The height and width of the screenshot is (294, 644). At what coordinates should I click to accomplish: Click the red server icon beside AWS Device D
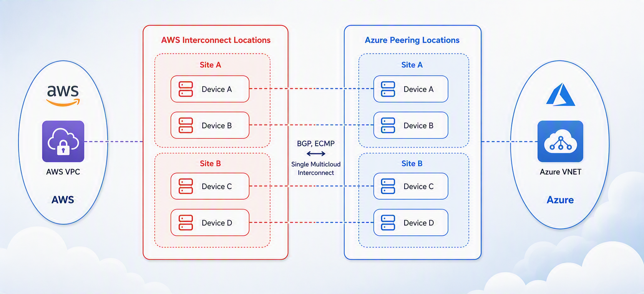(x=186, y=222)
